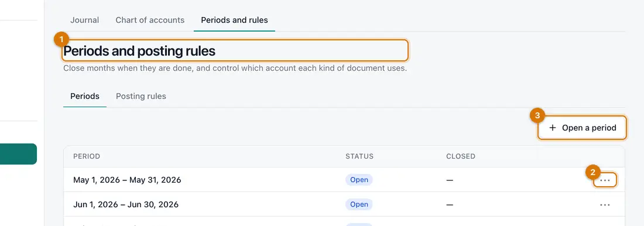Select the Periods sub-tab
Image resolution: width=644 pixels, height=226 pixels.
pyautogui.click(x=85, y=96)
